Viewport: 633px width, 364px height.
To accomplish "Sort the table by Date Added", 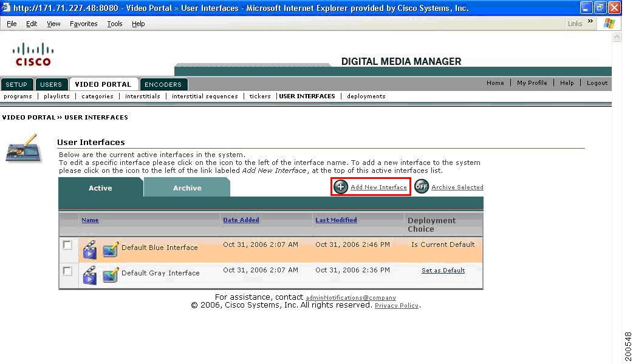I will coord(241,220).
